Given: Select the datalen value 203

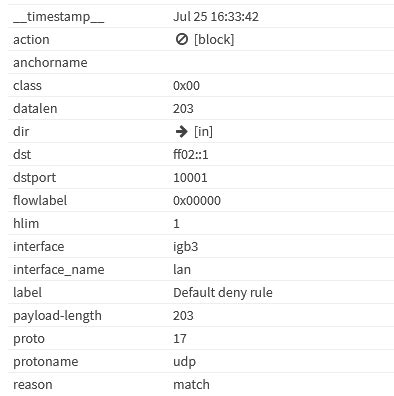Looking at the screenshot, I should (183, 109).
